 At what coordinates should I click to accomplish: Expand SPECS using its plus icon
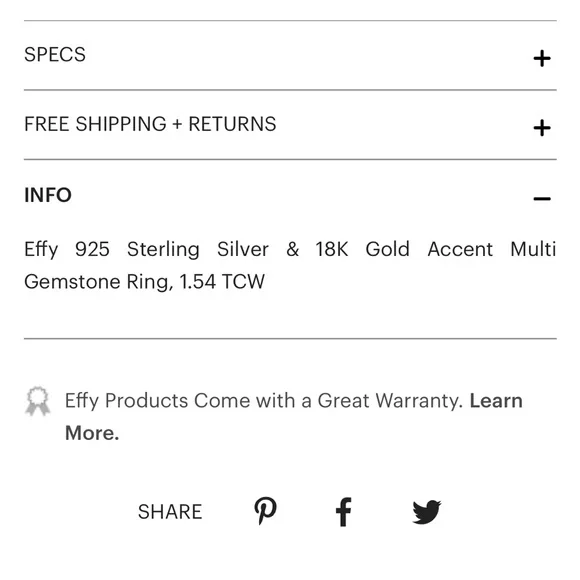[542, 58]
